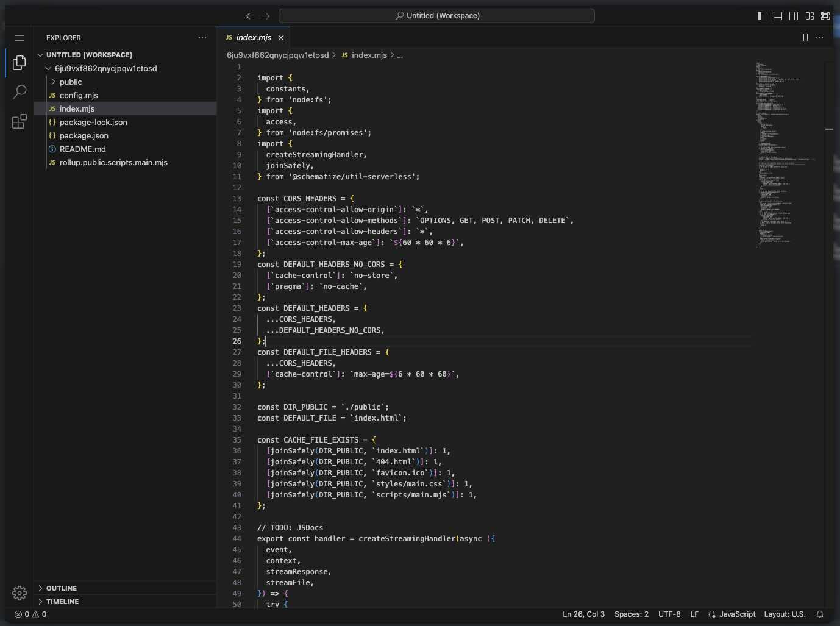Open notifications bell in status bar
The width and height of the screenshot is (840, 626).
820,614
